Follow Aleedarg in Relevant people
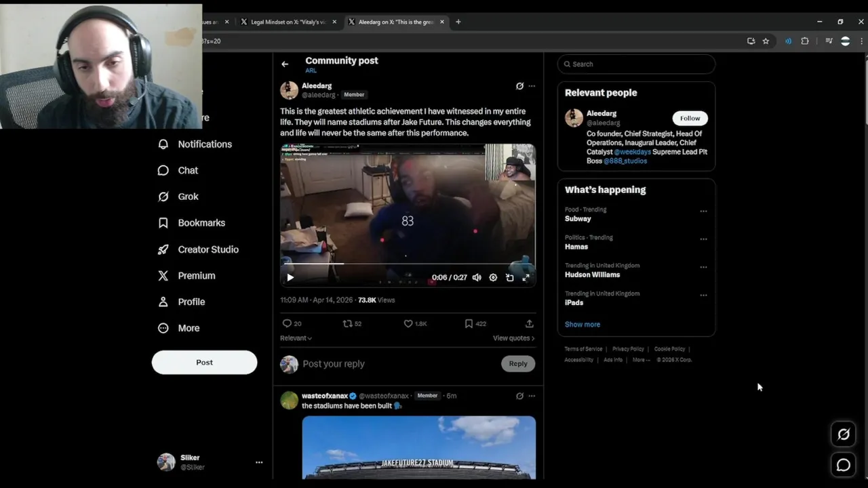Viewport: 868px width, 488px height. (x=690, y=118)
